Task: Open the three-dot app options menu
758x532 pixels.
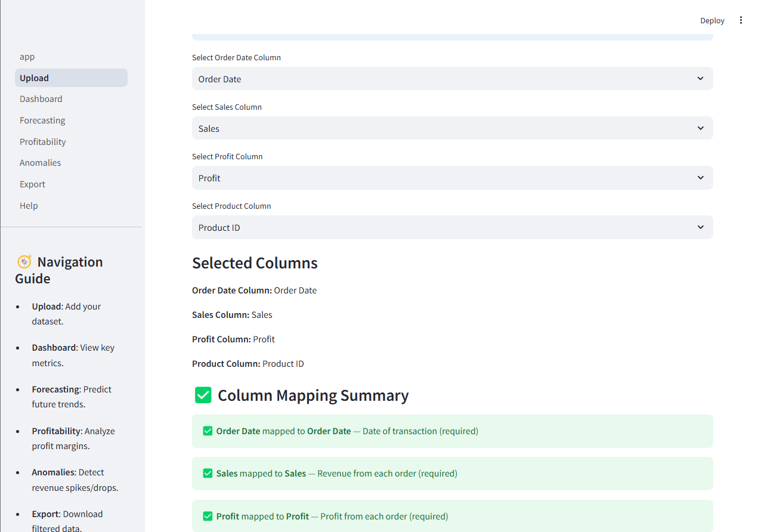Action: pyautogui.click(x=741, y=20)
